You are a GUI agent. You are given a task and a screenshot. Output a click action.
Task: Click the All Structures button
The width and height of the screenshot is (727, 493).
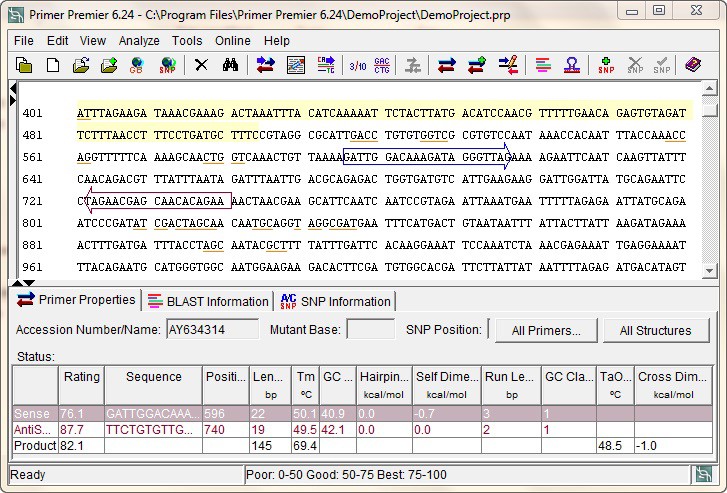point(656,331)
